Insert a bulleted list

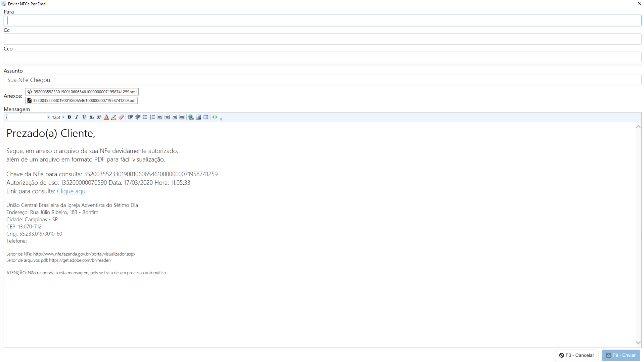[x=145, y=117]
